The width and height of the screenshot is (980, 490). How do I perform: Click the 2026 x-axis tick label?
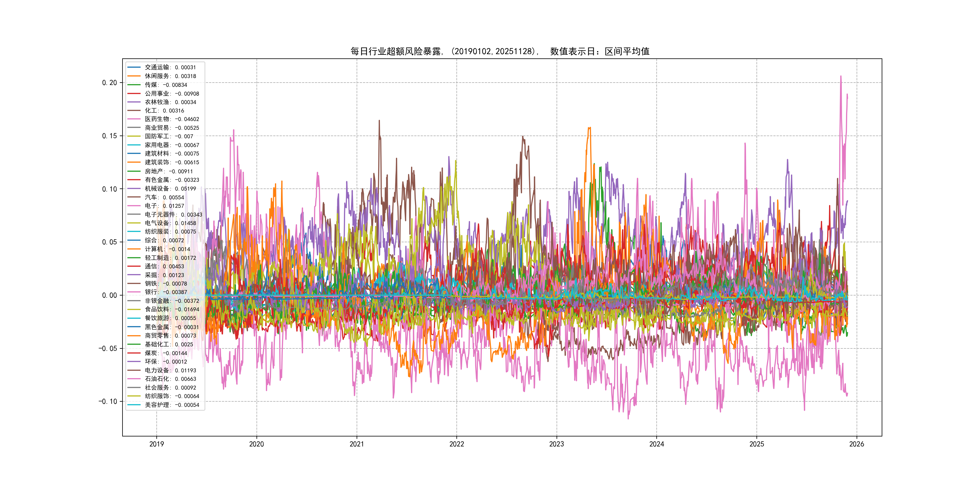click(x=856, y=444)
